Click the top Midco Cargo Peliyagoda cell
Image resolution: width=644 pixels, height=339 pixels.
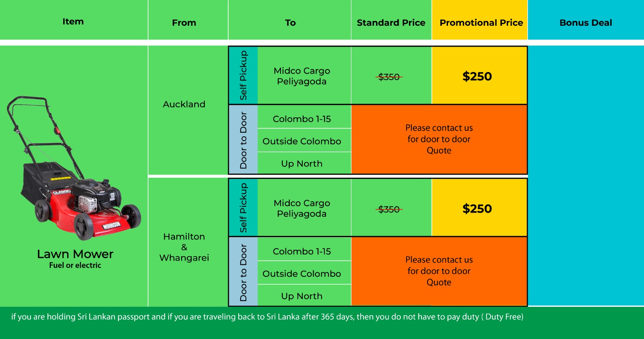[302, 76]
